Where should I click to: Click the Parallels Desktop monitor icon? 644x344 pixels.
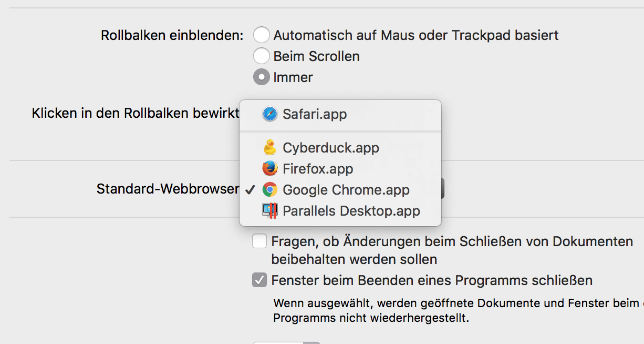[269, 211]
